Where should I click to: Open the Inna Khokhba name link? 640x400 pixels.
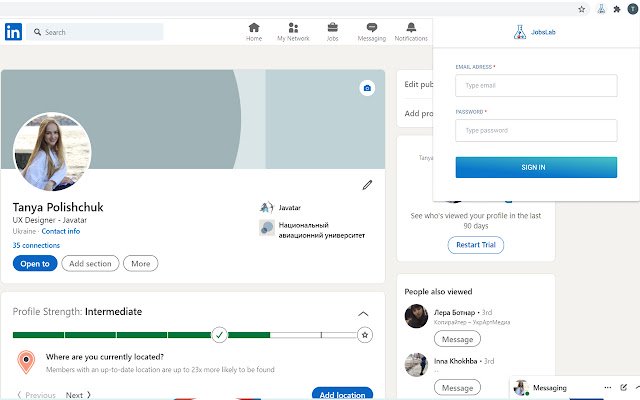(456, 361)
